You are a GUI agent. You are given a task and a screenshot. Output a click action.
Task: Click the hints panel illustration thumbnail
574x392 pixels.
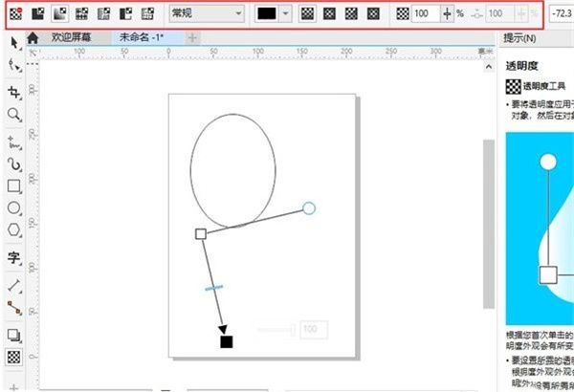(540, 229)
